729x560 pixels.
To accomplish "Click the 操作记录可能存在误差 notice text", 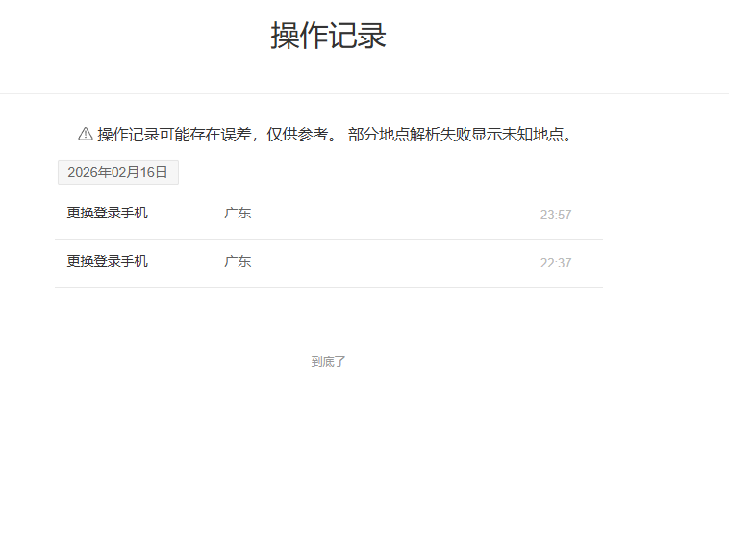I will tap(335, 135).
